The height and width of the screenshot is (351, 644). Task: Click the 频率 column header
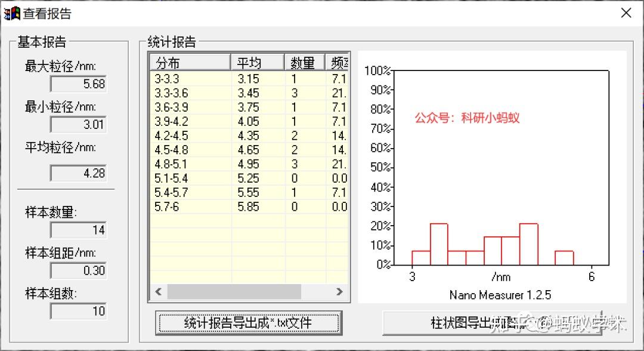coord(337,61)
